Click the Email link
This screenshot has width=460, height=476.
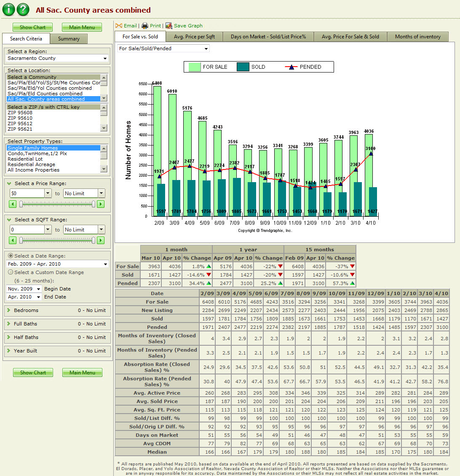(131, 26)
